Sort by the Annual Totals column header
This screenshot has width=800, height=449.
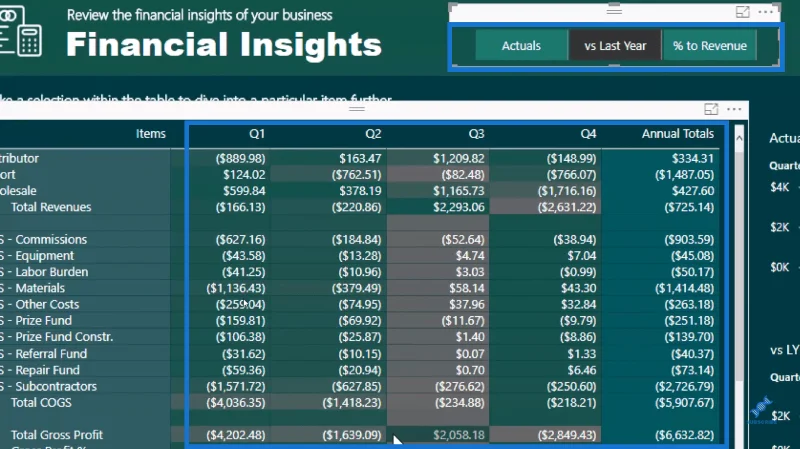(x=678, y=134)
